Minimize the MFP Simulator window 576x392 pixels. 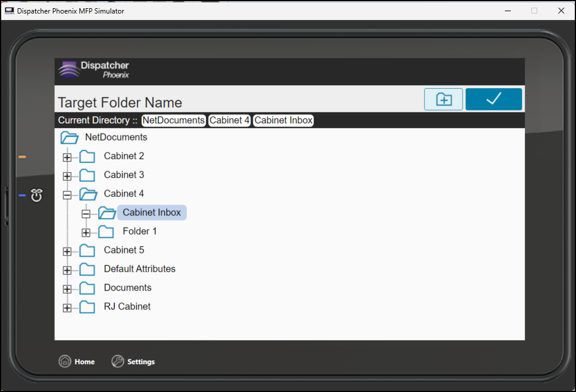(x=508, y=11)
